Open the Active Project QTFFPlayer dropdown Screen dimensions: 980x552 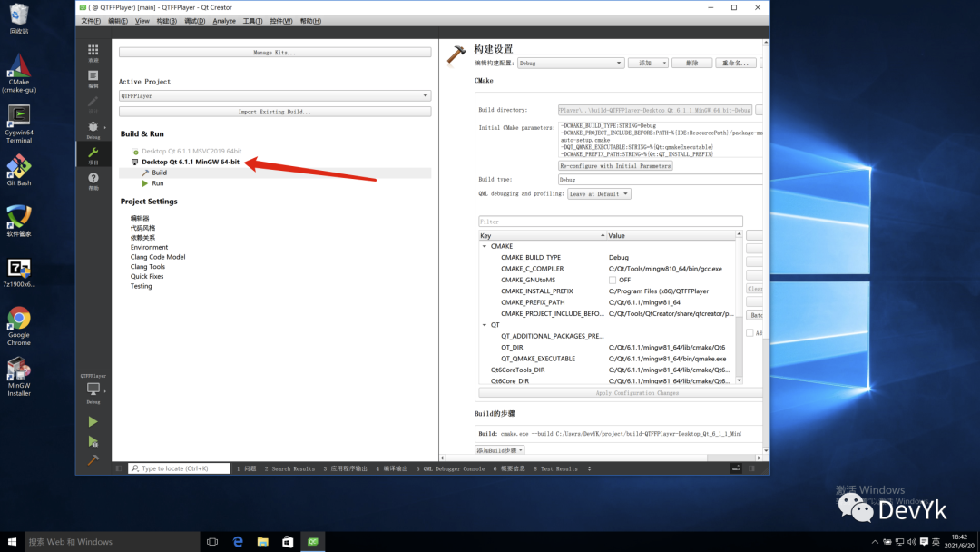[274, 95]
